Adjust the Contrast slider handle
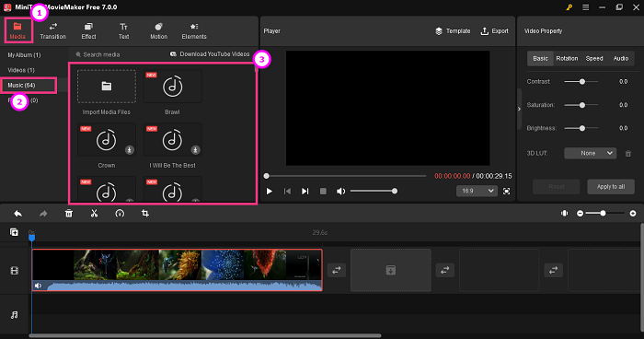 [x=582, y=81]
